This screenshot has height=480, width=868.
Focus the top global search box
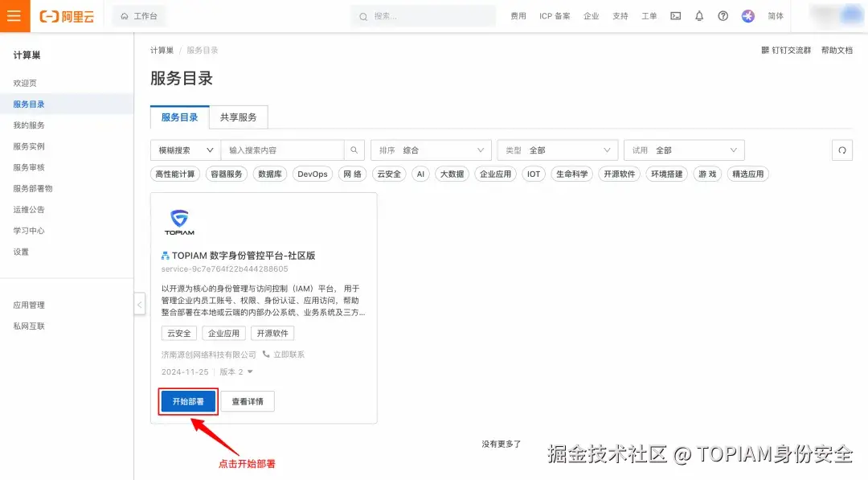tap(424, 17)
